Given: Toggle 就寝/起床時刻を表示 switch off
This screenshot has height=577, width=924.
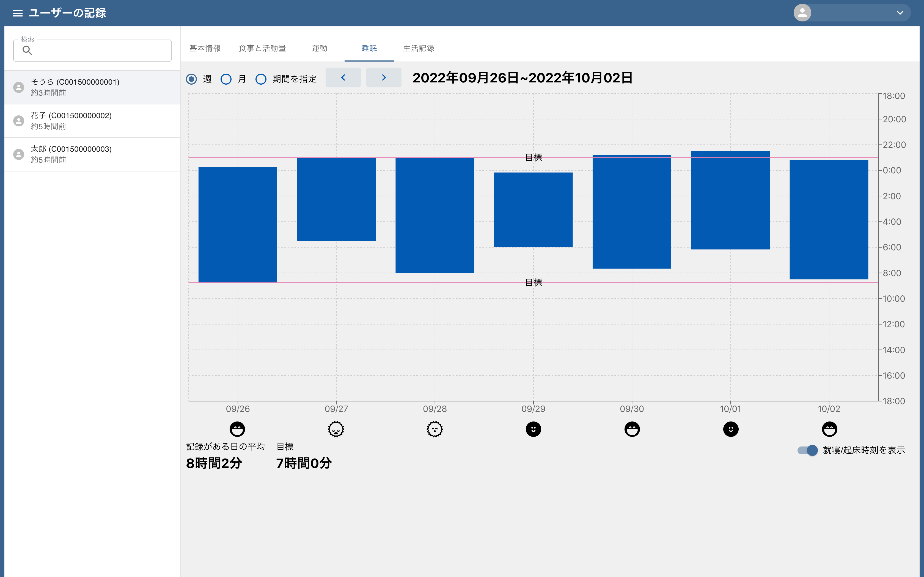Looking at the screenshot, I should click(x=807, y=450).
